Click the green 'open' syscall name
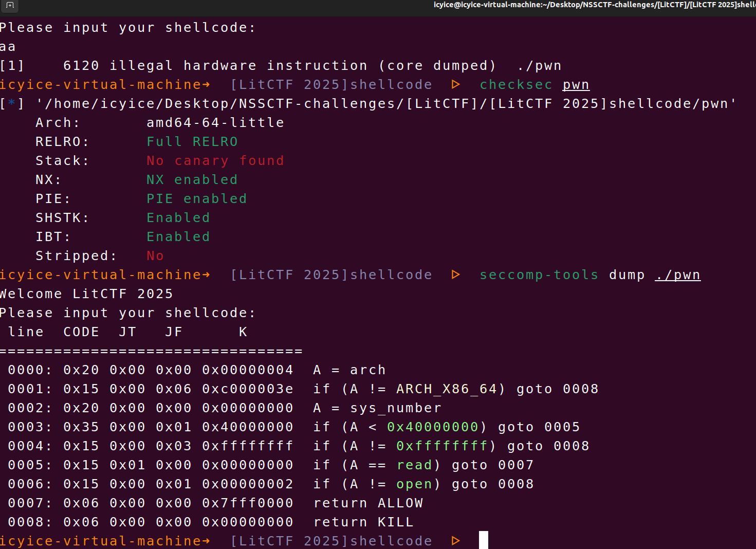Image resolution: width=756 pixels, height=549 pixels. [x=414, y=484]
